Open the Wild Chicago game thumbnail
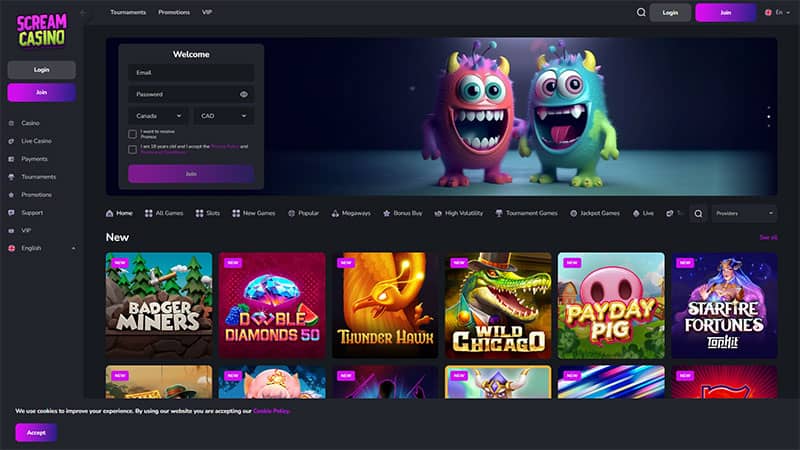This screenshot has height=450, width=800. point(498,305)
